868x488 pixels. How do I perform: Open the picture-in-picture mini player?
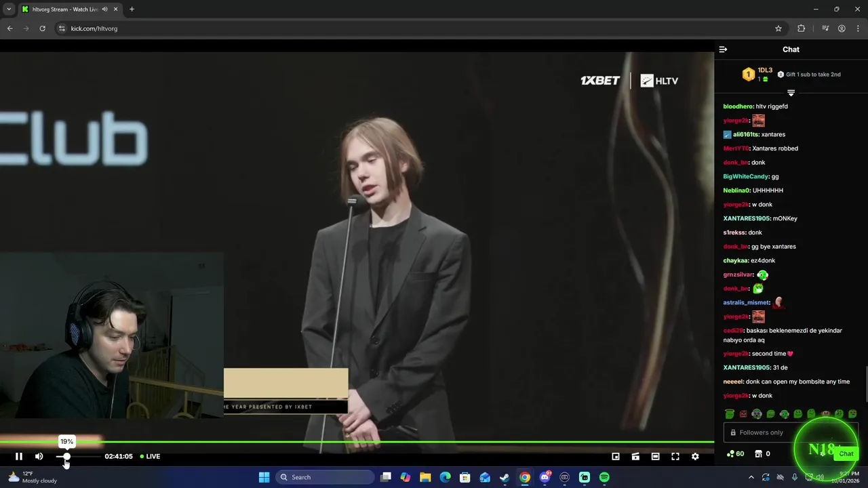(x=616, y=456)
